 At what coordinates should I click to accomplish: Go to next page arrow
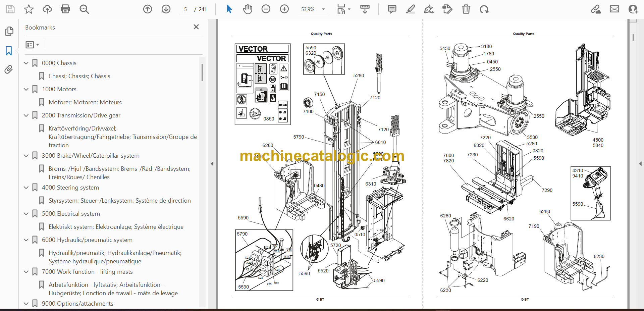coord(166,9)
